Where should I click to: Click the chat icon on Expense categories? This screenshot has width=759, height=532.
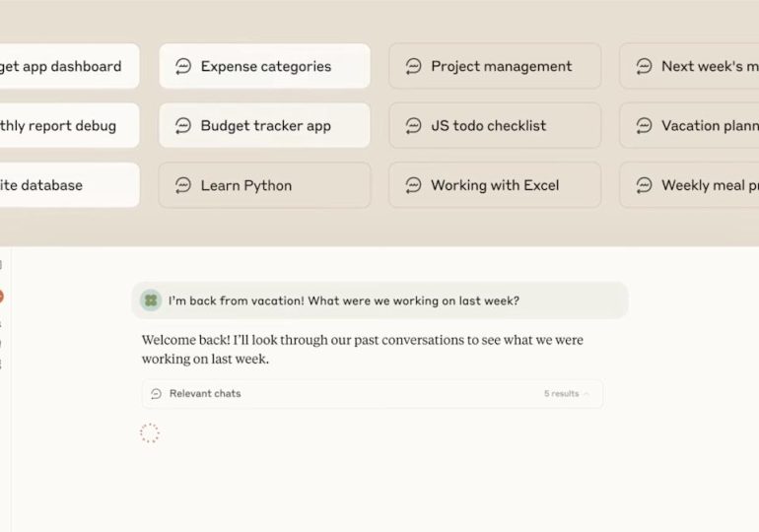tap(183, 67)
